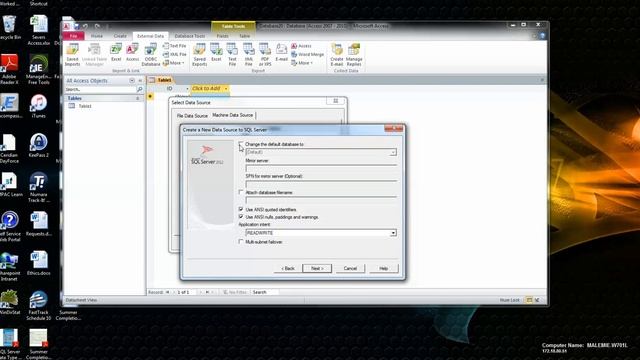Select iTunes desktop shortcut
Image resolution: width=640 pixels, height=360 pixels.
point(38,106)
